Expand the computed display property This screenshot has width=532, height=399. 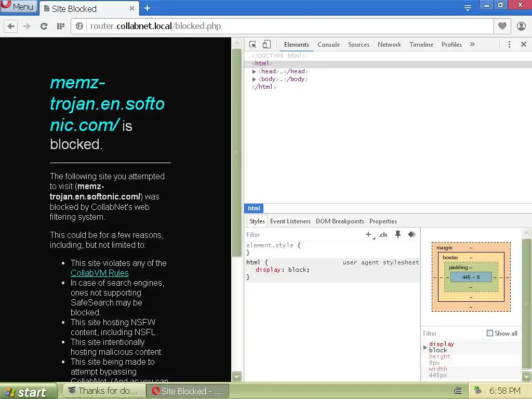click(x=425, y=348)
